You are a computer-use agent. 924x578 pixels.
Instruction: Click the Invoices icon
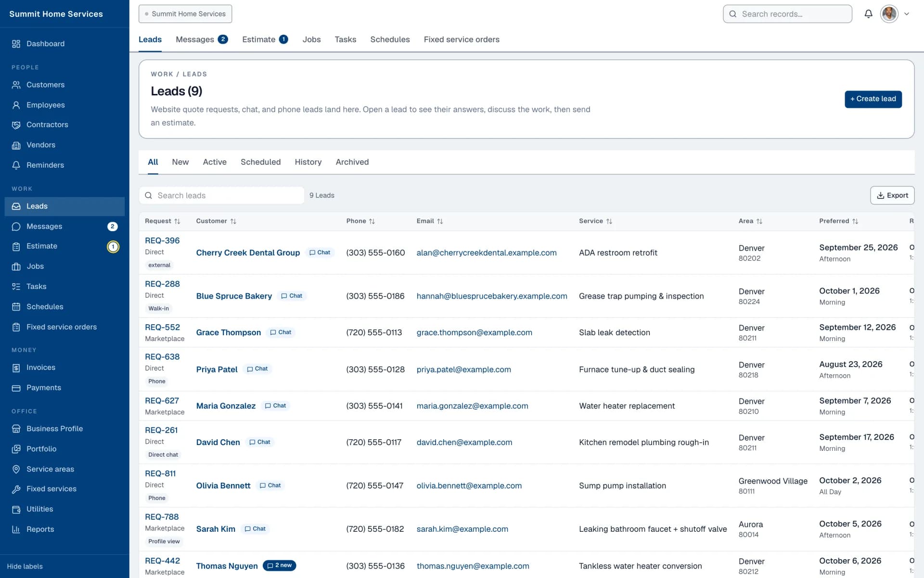16,368
